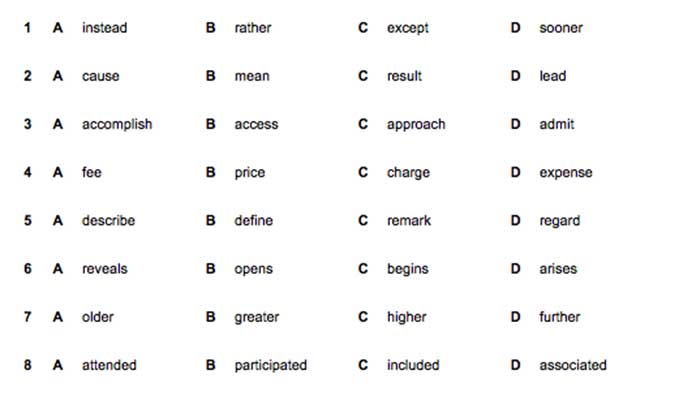Select "fee" for question 4
Screen dimensions: 679x396
pos(91,172)
